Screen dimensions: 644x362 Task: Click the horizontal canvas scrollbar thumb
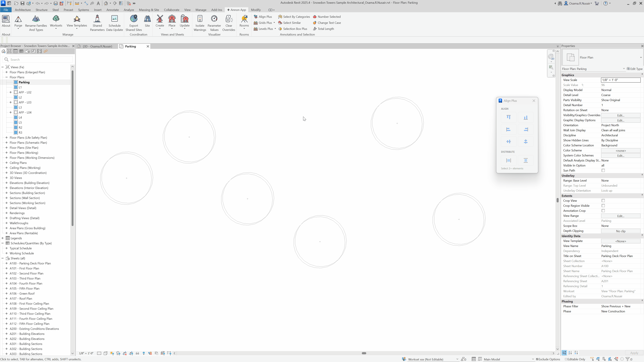364,353
